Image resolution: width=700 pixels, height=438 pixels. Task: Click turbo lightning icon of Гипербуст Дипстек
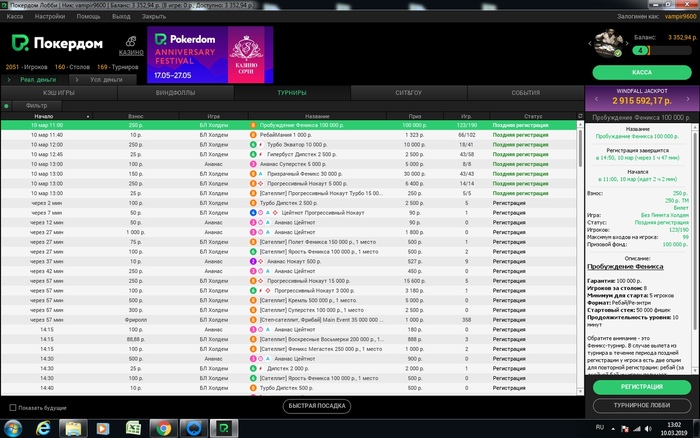tap(261, 154)
